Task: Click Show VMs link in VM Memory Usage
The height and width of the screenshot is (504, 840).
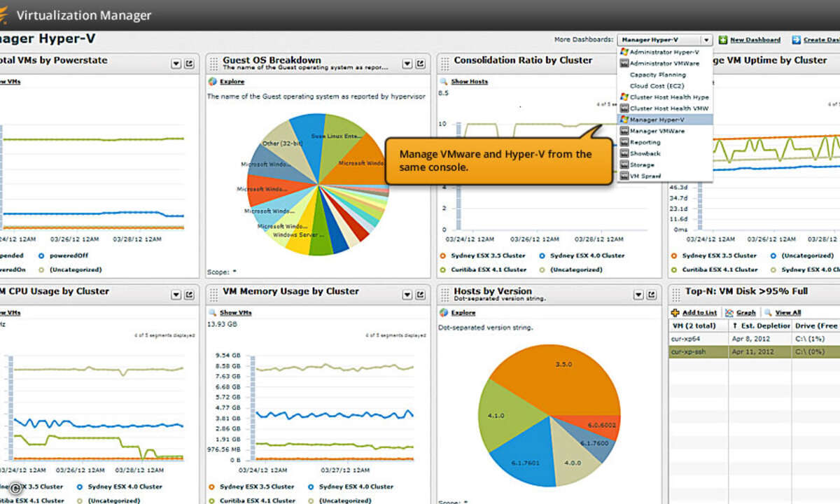Action: [235, 312]
